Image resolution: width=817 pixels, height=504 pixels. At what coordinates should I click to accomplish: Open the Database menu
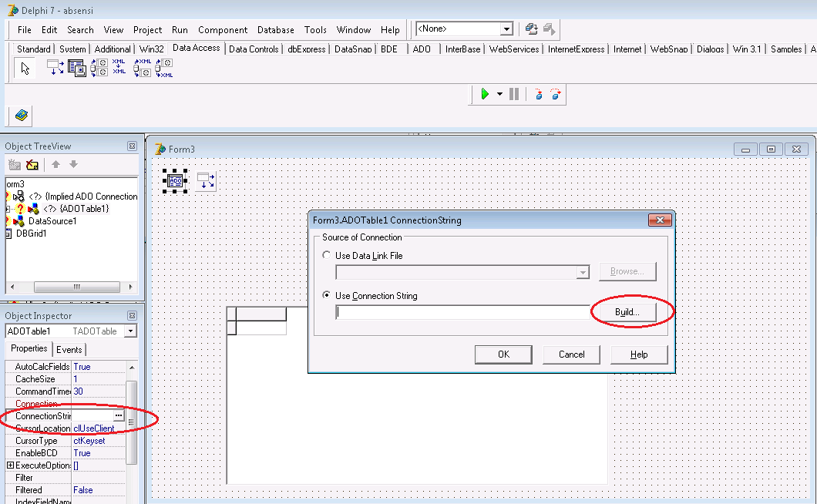(275, 29)
